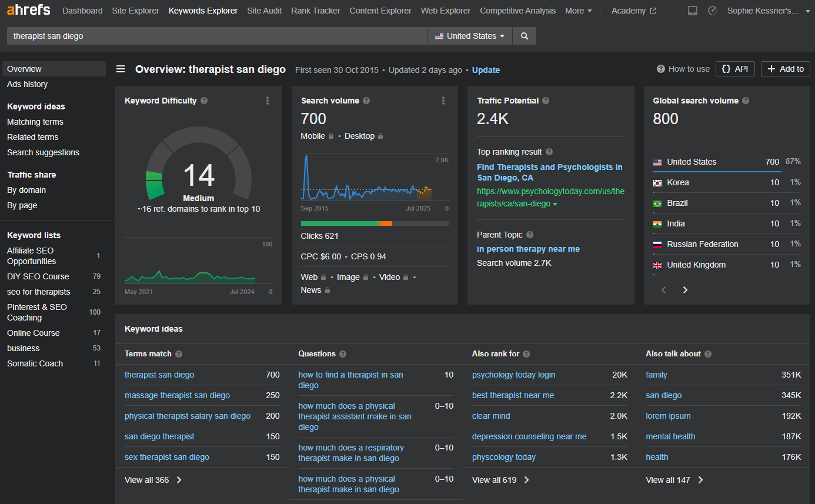Click the previous countries arrow
This screenshot has height=504, width=815.
[664, 290]
